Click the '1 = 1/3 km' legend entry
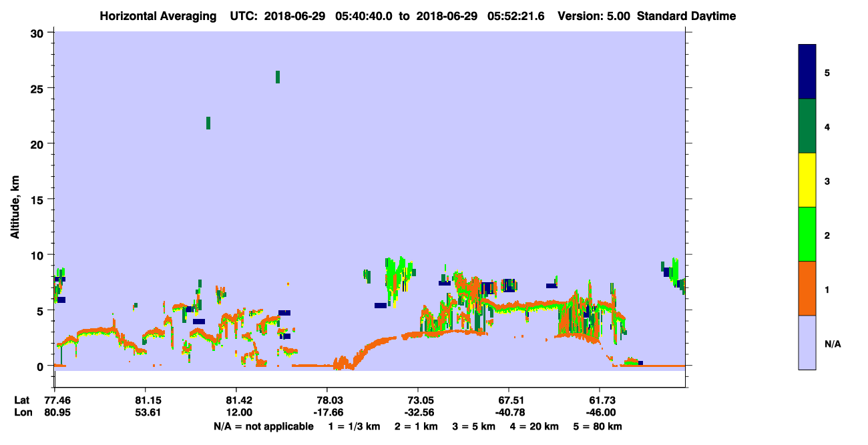 click(x=355, y=426)
